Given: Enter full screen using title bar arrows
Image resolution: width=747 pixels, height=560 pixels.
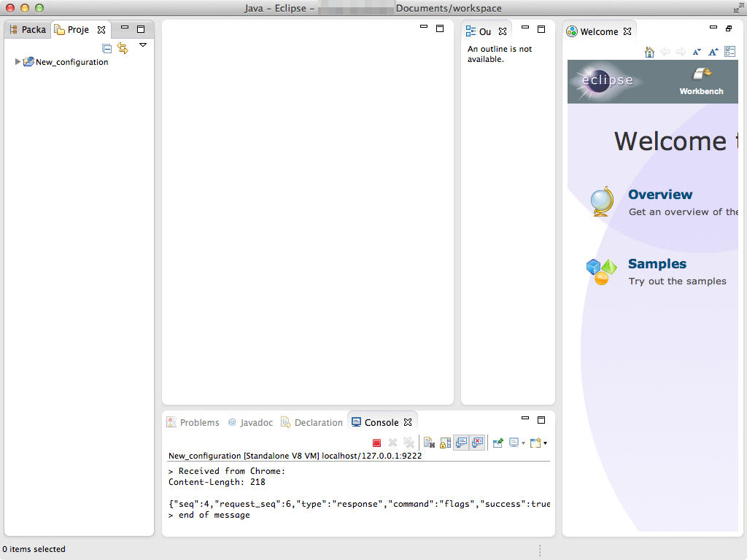Looking at the screenshot, I should click(x=738, y=8).
